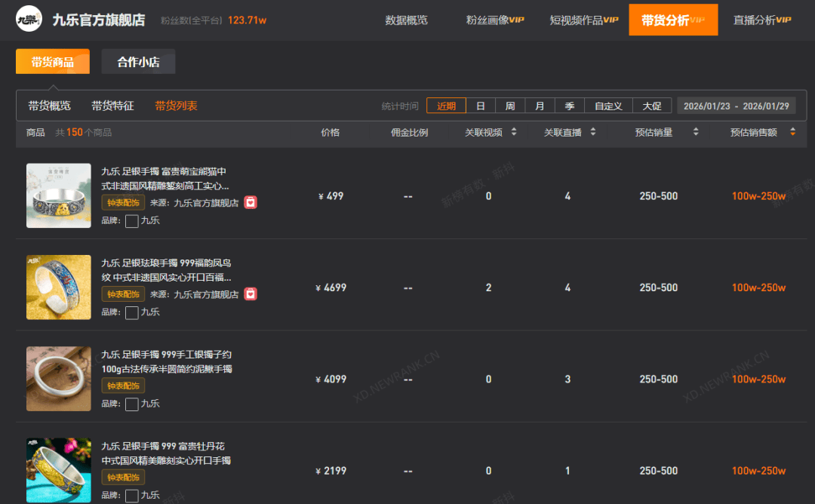Viewport: 815px width, 504px height.
Task: Click the 九乐 brand icon in third product row
Action: [132, 404]
